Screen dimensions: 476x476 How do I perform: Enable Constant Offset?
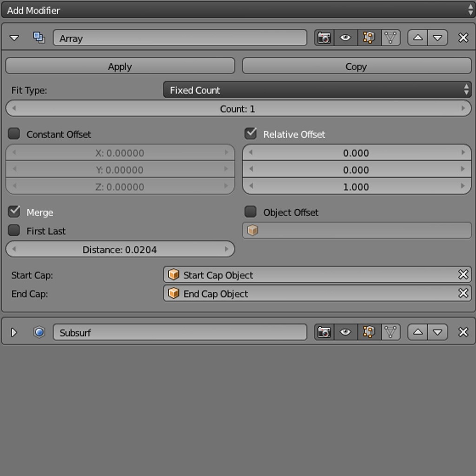pos(13,133)
